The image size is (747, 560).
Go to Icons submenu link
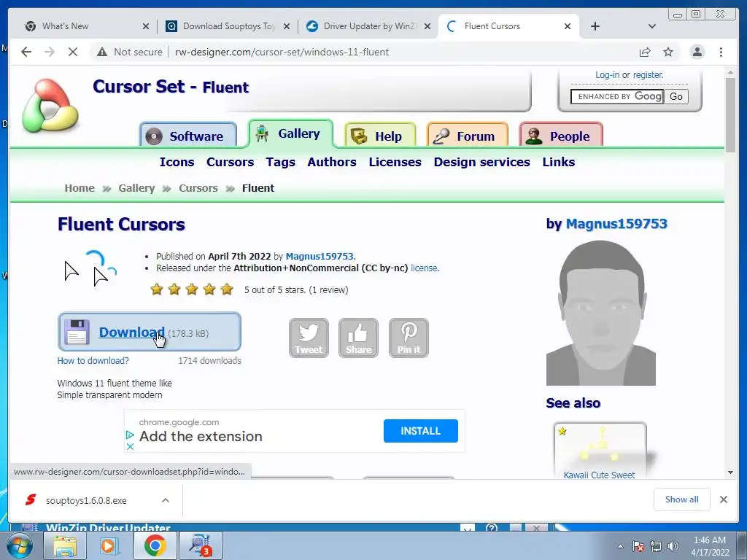point(177,162)
